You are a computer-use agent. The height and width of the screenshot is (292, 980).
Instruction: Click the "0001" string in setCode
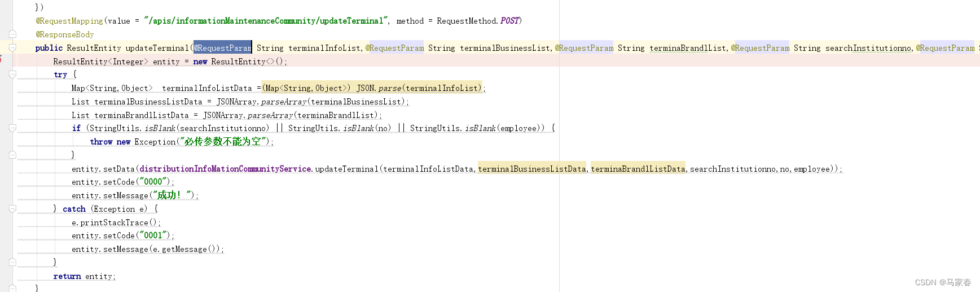pyautogui.click(x=154, y=236)
